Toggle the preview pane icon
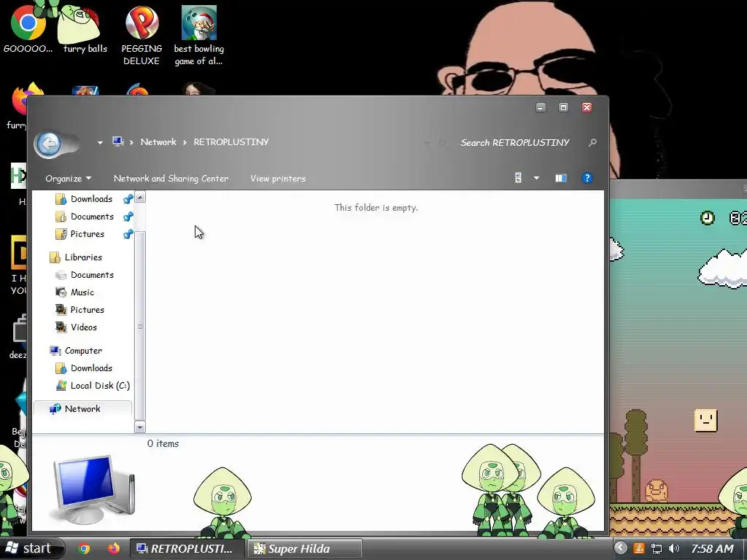747x560 pixels. click(561, 178)
